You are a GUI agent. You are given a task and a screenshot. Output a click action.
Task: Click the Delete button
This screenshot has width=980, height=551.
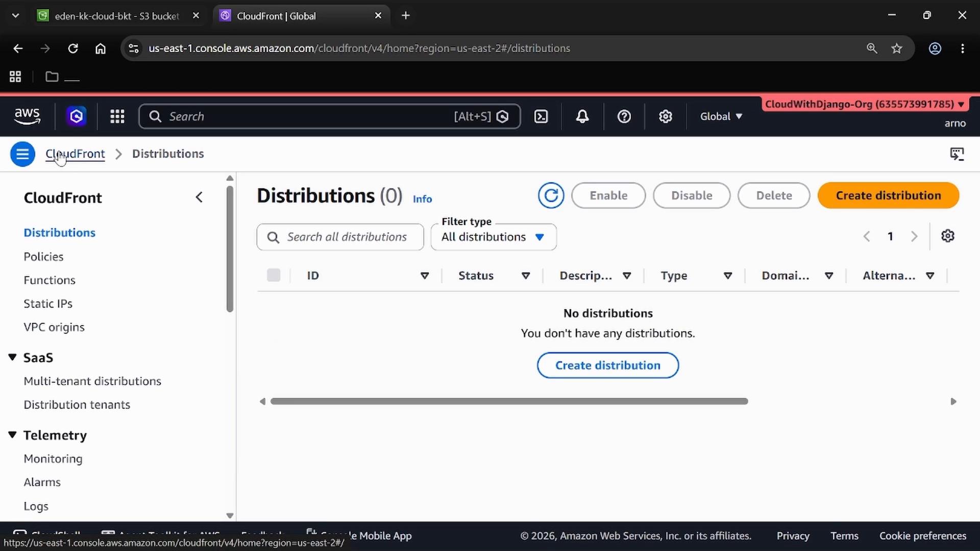(x=774, y=195)
